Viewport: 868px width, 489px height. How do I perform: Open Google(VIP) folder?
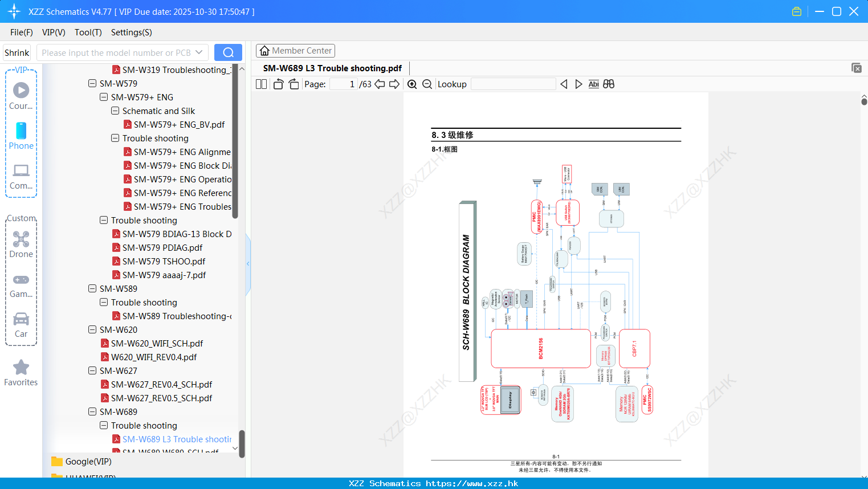pos(81,462)
